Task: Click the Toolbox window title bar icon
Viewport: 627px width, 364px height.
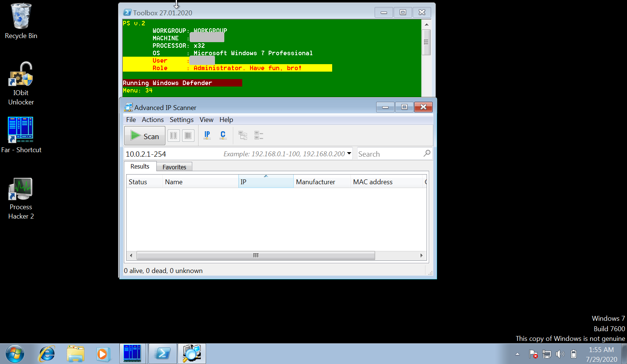Action: tap(127, 13)
